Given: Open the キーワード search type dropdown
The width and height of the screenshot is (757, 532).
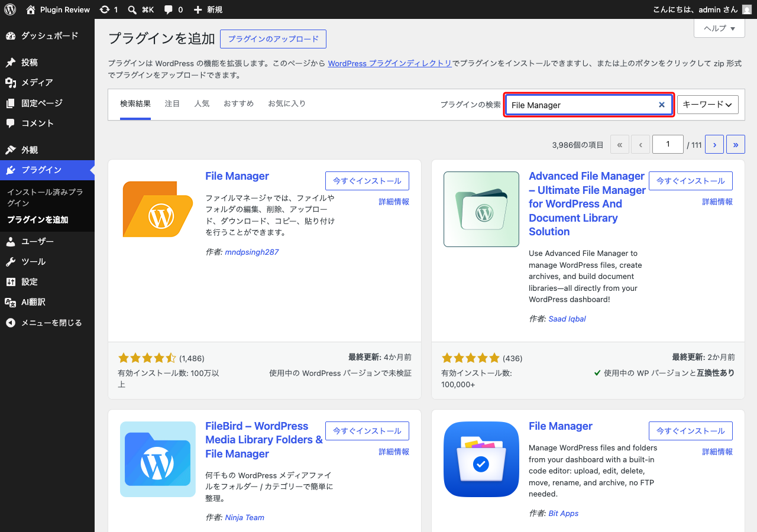Looking at the screenshot, I should pyautogui.click(x=708, y=105).
